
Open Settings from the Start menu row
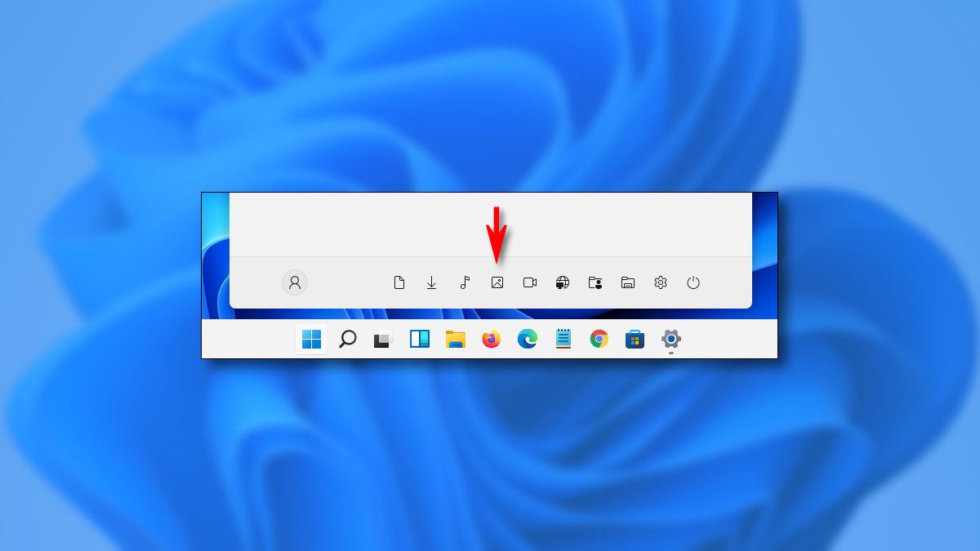tap(660, 283)
